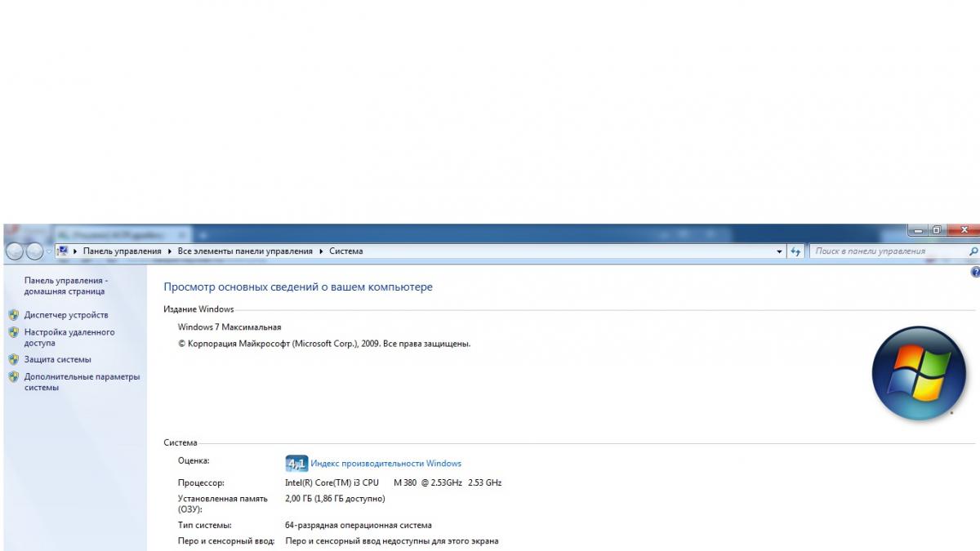Click the Издание Windows section label

[x=198, y=309]
